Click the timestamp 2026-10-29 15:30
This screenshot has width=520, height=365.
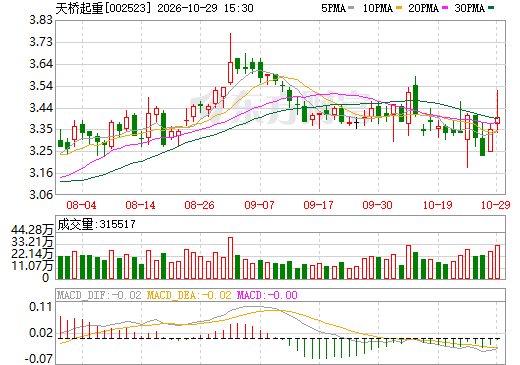coord(205,8)
